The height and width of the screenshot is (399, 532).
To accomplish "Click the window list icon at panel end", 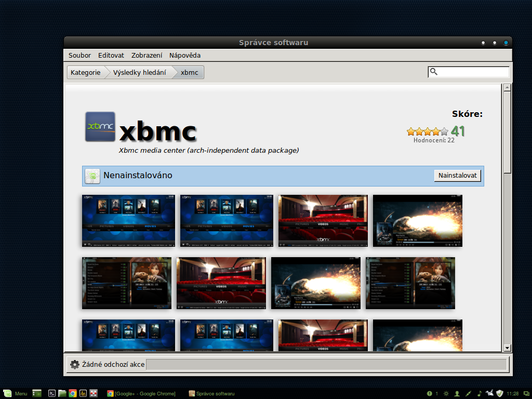I will (x=527, y=394).
